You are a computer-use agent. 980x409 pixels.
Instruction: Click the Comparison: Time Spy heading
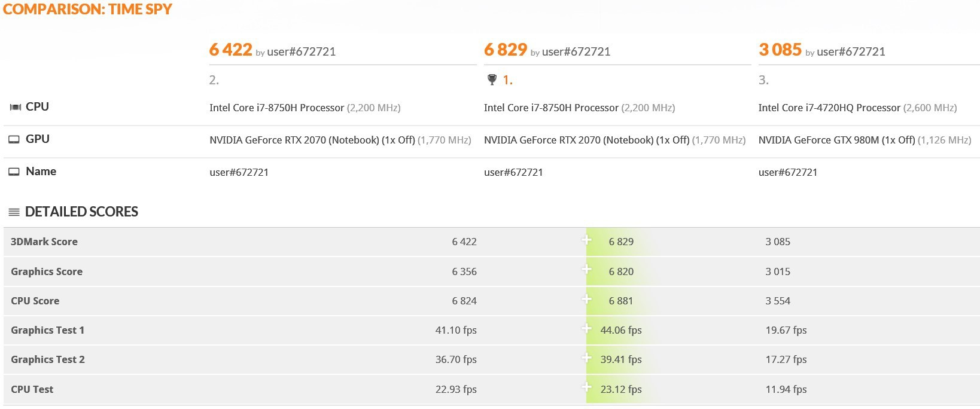coord(87,10)
